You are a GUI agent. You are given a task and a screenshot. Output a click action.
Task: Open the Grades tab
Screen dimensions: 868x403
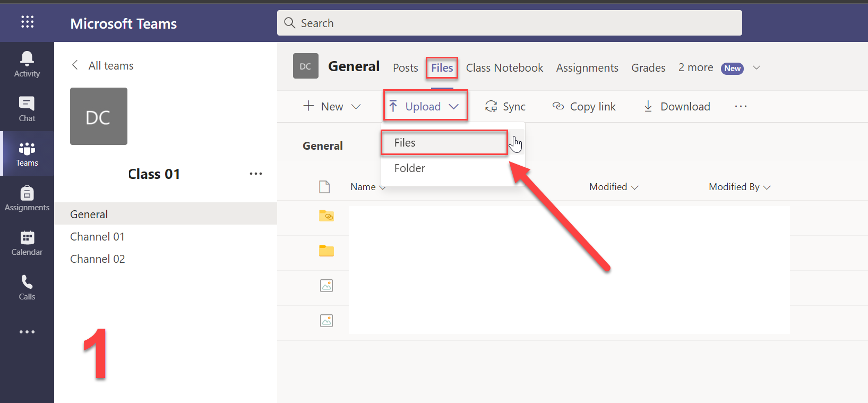click(x=648, y=67)
